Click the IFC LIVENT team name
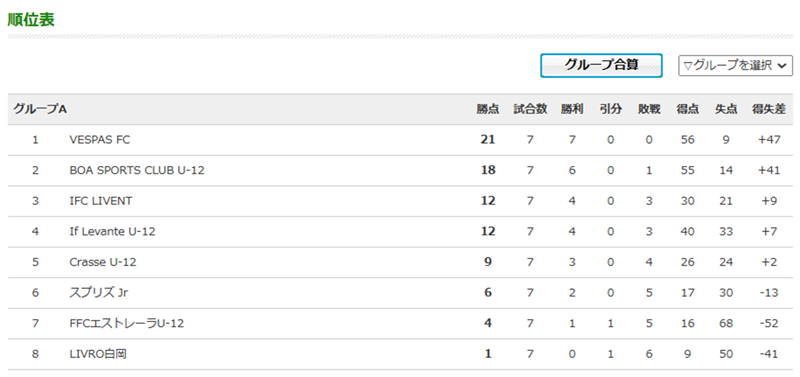This screenshot has height=377, width=800. (x=101, y=201)
